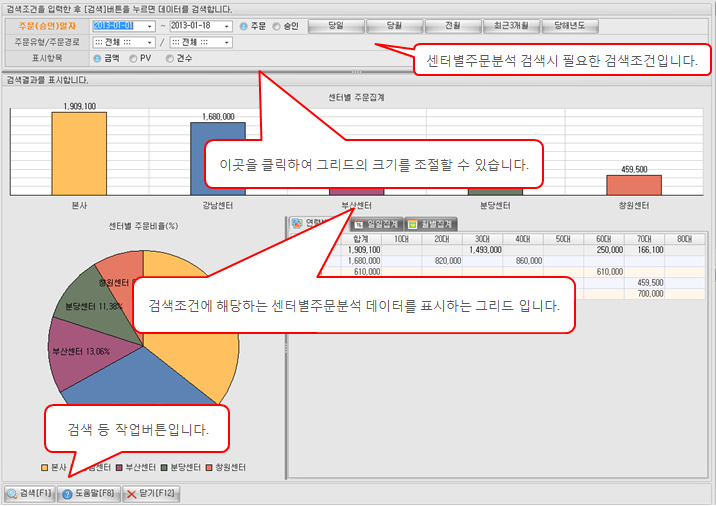Select the PV display radio button

133,58
